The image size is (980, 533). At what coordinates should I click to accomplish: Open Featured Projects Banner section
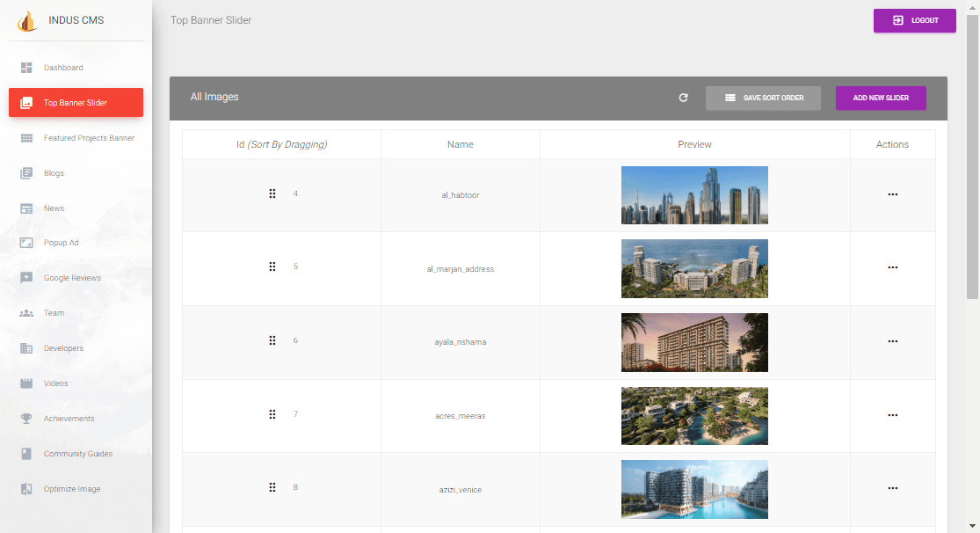pos(89,138)
